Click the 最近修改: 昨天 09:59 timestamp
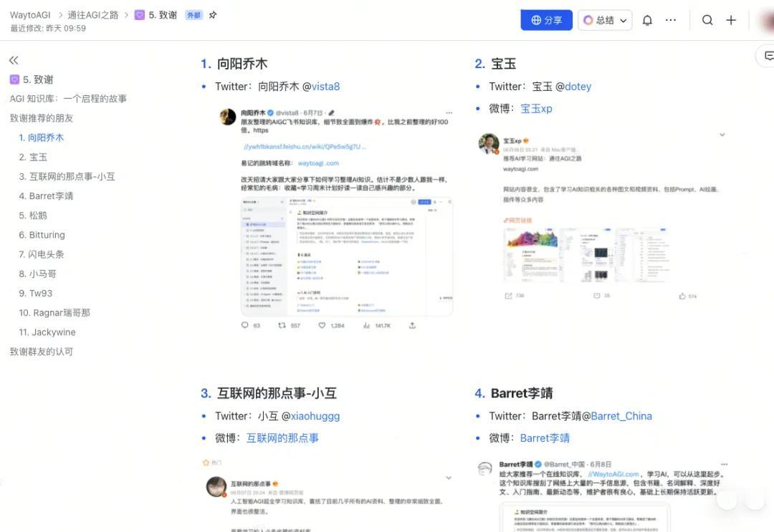774x532 pixels. 48,29
